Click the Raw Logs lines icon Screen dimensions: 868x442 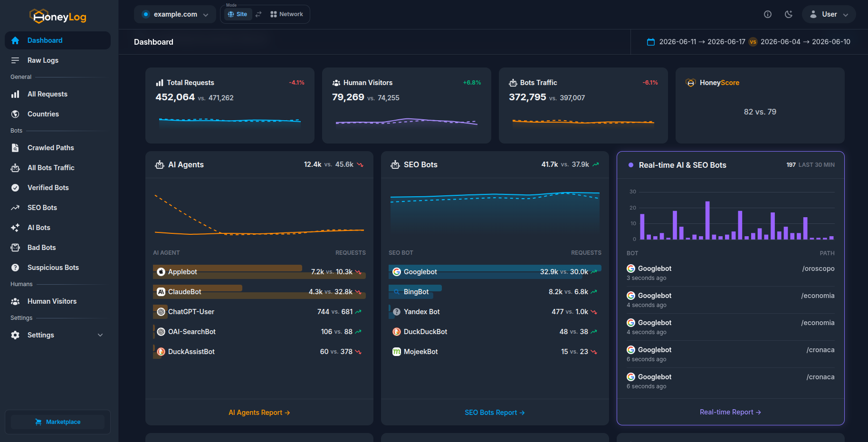(15, 60)
